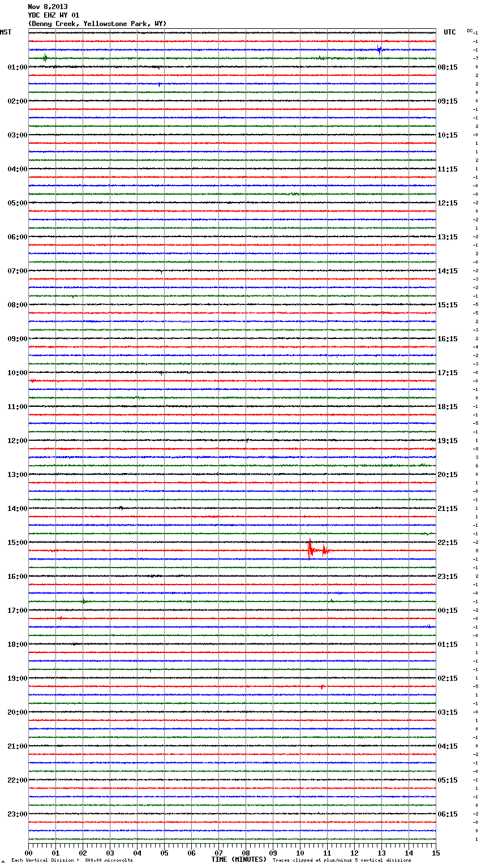Click minute tick label "05" on bottom axis

click(x=165, y=853)
